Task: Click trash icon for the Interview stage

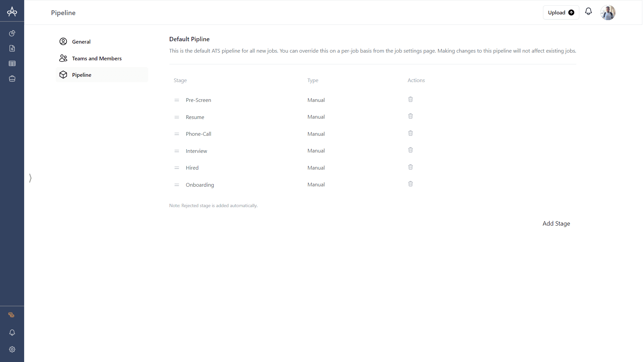Action: [x=410, y=150]
